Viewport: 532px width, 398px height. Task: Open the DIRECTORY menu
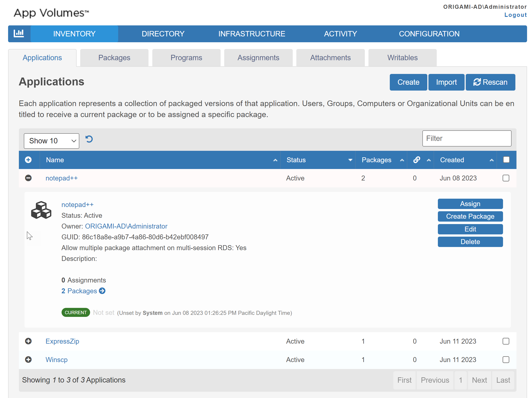(x=163, y=34)
